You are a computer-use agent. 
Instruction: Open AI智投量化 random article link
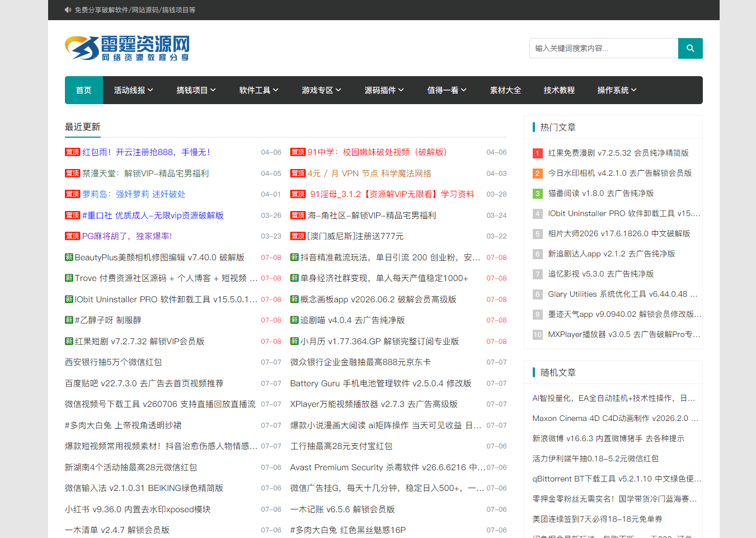click(613, 399)
